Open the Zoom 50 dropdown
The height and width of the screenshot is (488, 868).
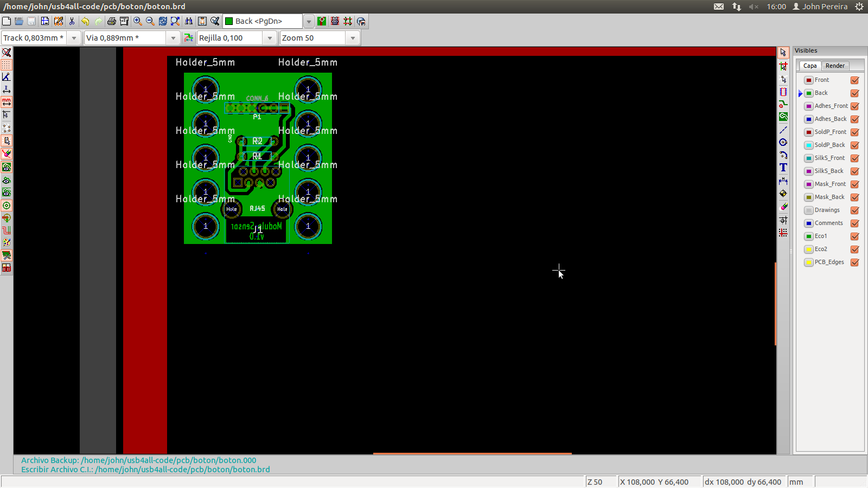coord(353,38)
